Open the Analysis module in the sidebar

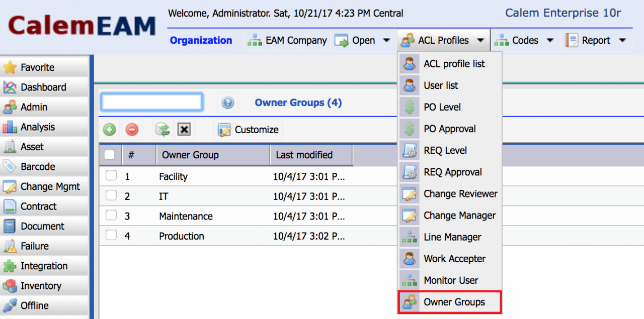point(44,127)
